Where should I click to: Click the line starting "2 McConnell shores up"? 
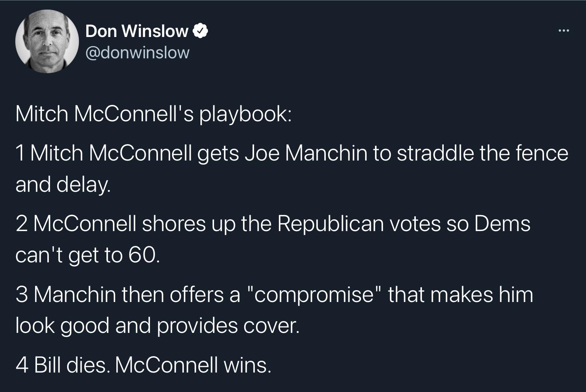pyautogui.click(x=273, y=224)
